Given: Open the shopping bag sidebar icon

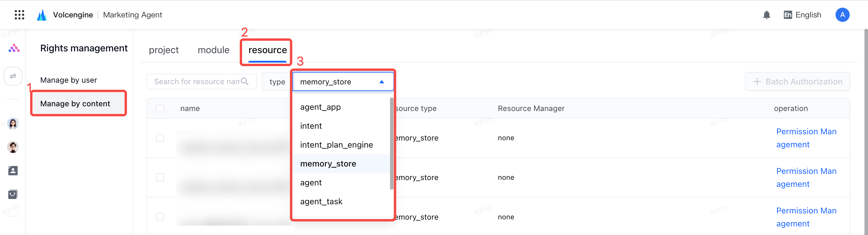Looking at the screenshot, I should [13, 194].
